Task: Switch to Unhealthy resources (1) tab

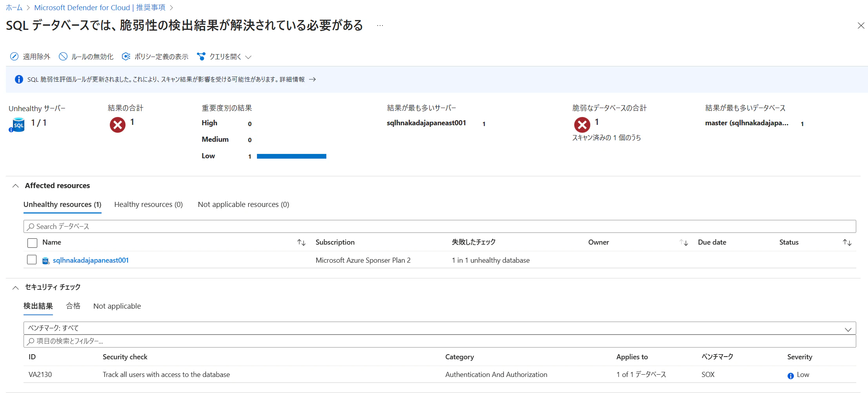Action: 62,205
